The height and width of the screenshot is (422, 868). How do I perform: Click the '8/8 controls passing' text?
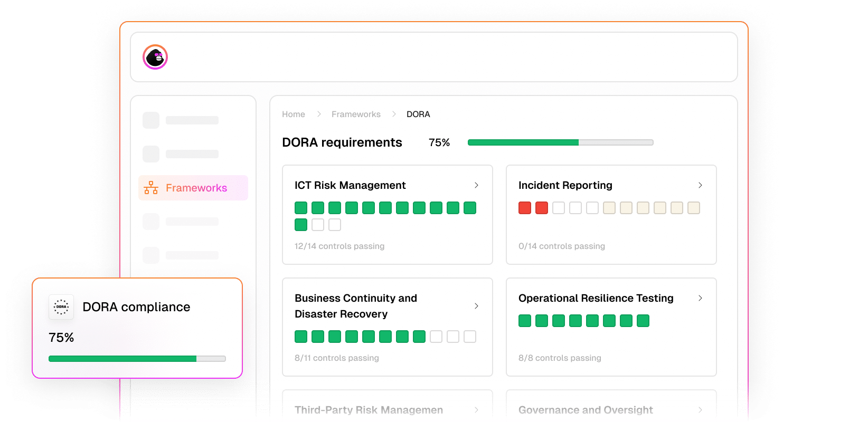coord(560,358)
